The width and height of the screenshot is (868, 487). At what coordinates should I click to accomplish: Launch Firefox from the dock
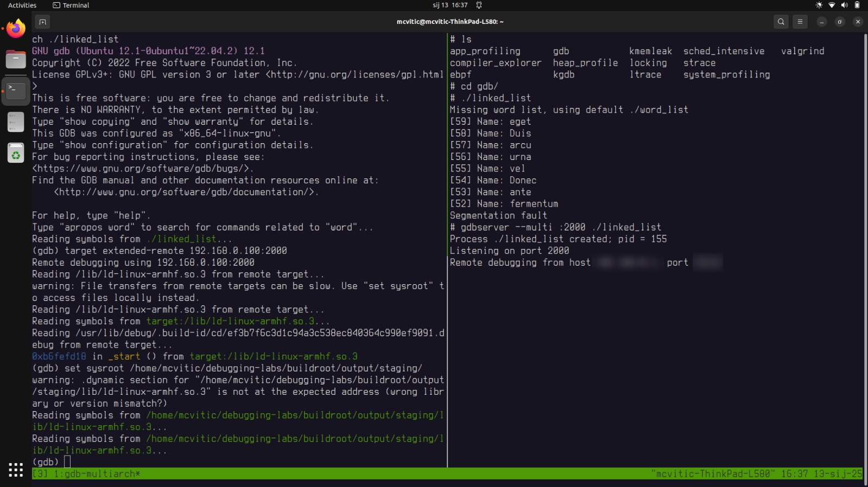[16, 29]
